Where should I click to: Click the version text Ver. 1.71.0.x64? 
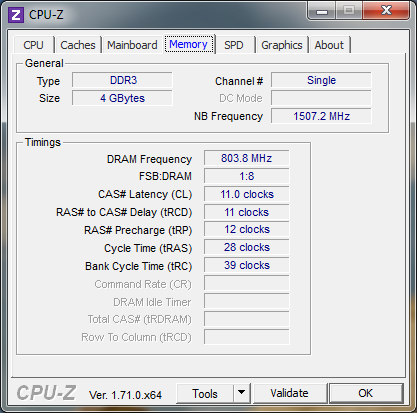(125, 395)
